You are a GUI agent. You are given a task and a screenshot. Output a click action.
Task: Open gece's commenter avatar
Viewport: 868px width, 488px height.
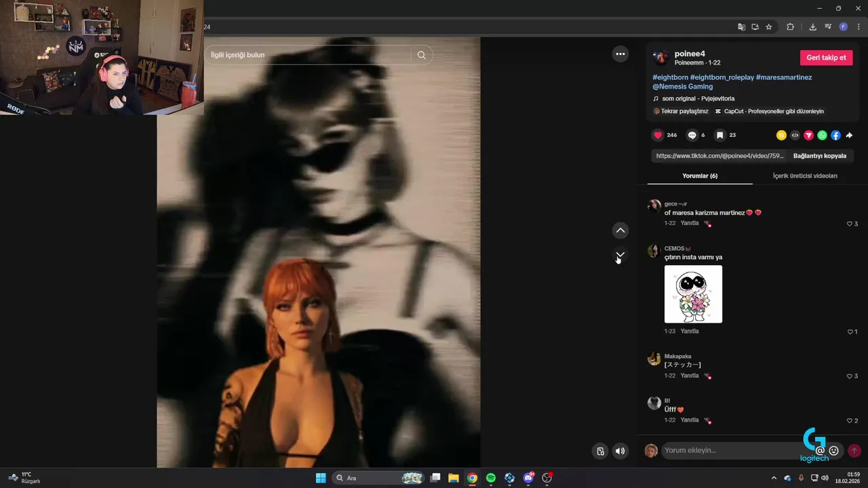point(654,206)
